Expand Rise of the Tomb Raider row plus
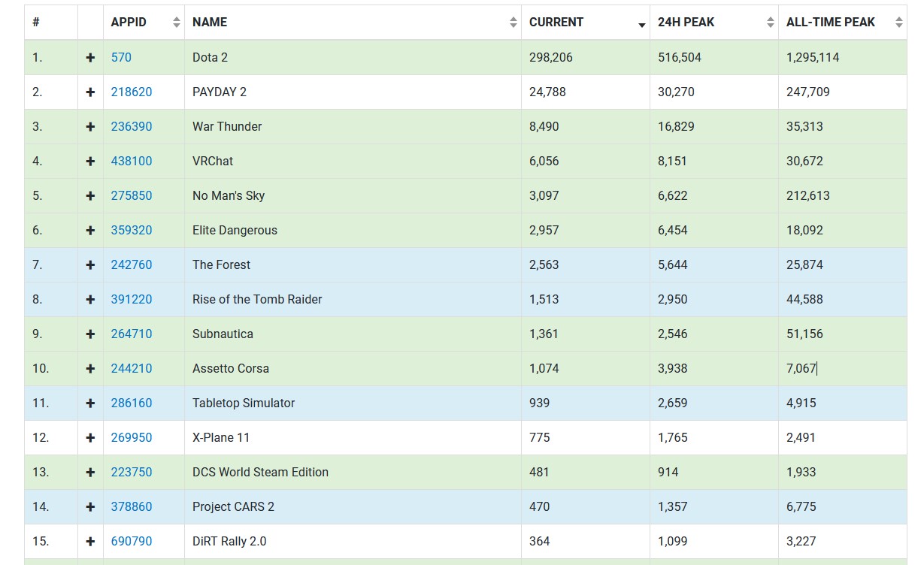Screen dimensions: 924x565 90,299
